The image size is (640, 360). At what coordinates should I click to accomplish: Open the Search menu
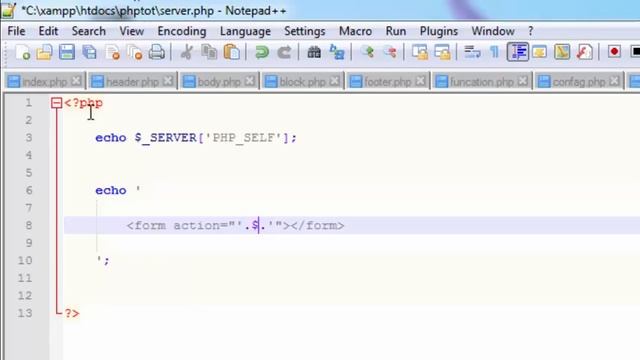[x=89, y=31]
